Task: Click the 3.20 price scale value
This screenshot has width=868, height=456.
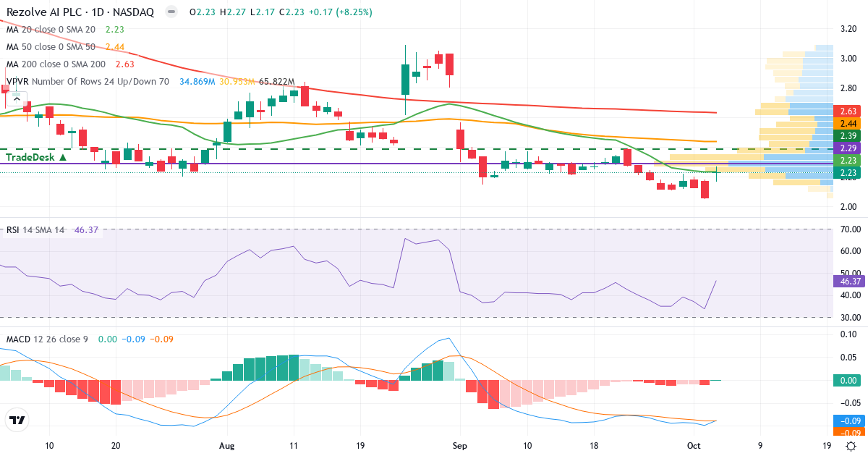Action: (x=847, y=29)
